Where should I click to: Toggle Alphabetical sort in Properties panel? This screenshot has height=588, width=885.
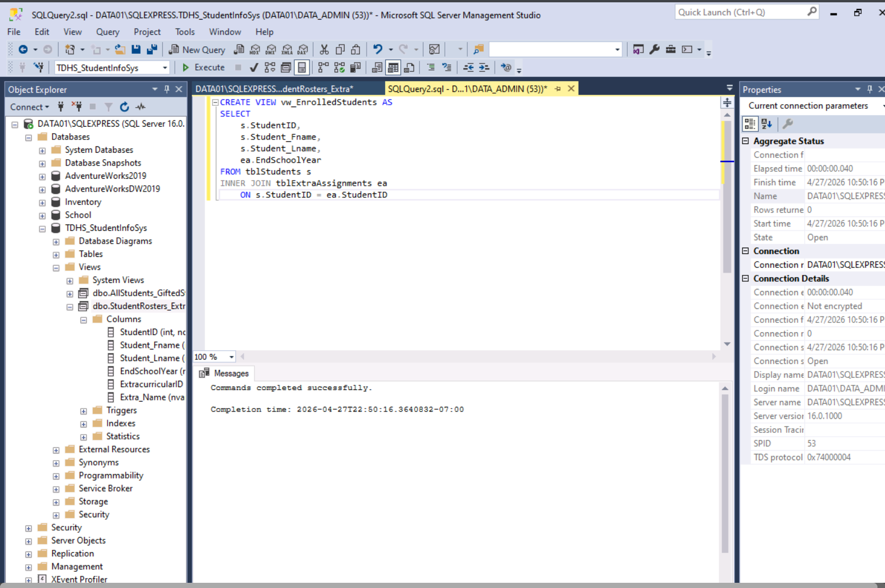(x=767, y=124)
